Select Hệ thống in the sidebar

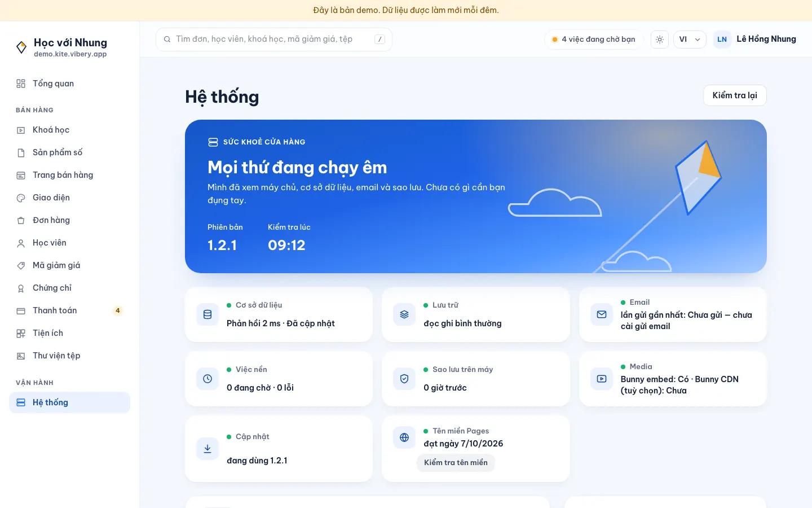pyautogui.click(x=70, y=402)
